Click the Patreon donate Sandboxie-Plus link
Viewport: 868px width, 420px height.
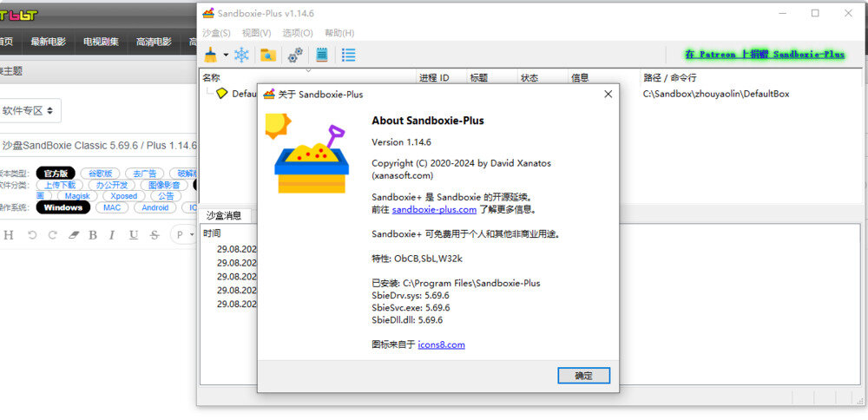click(765, 54)
